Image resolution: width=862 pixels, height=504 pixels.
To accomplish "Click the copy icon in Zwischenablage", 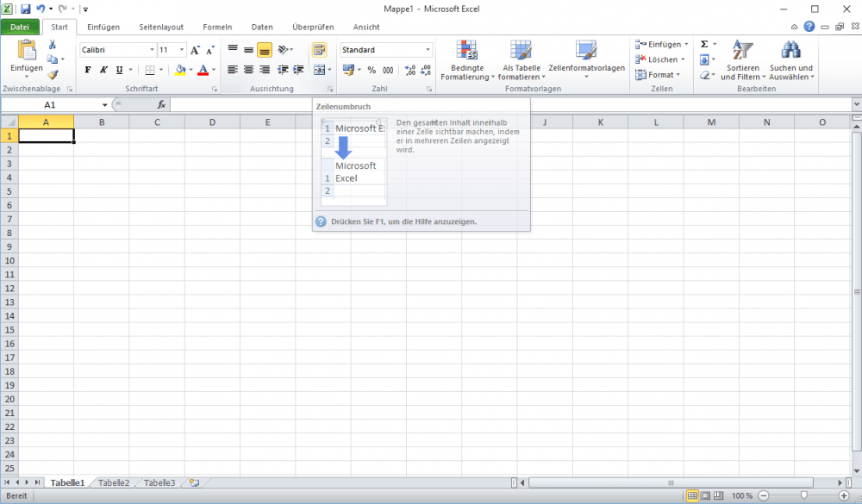I will [53, 59].
